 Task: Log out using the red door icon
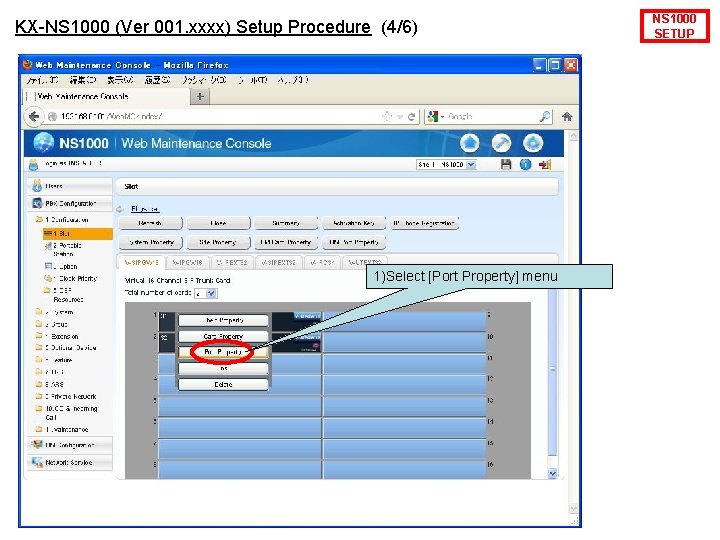click(545, 164)
